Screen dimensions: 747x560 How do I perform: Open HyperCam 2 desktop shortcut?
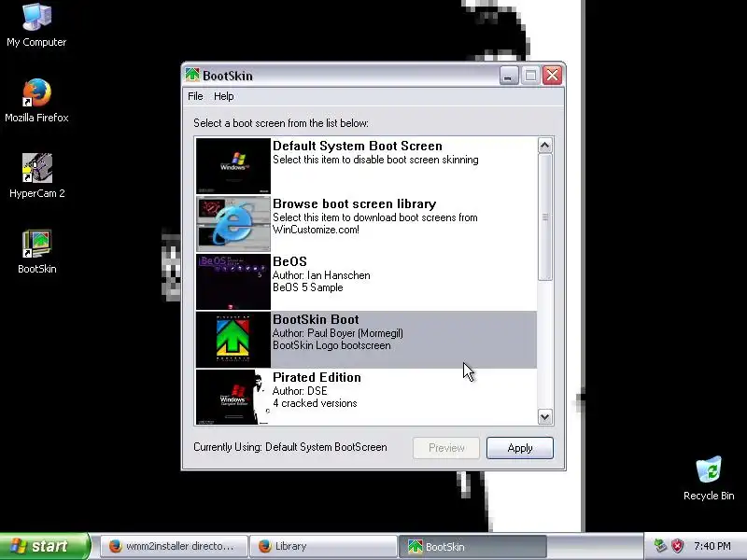(36, 176)
